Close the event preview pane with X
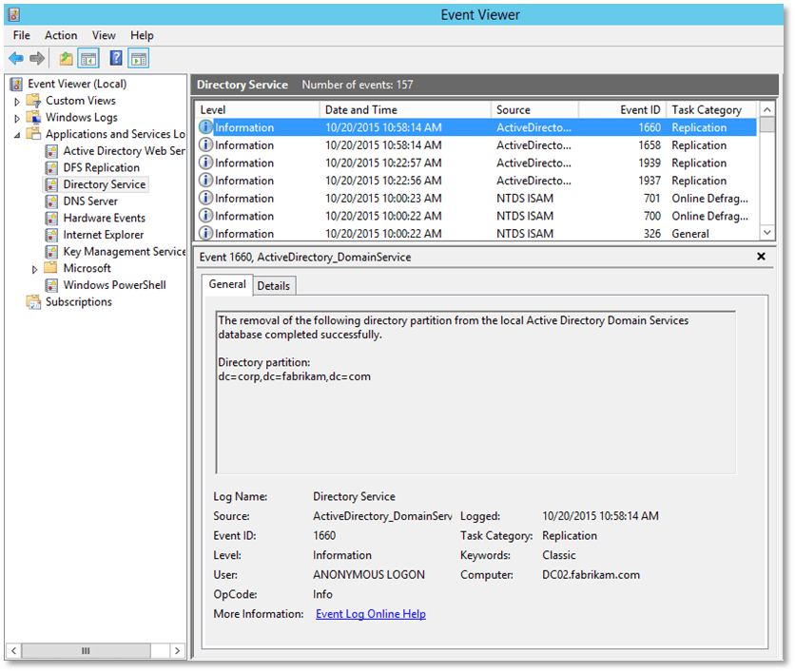The image size is (795, 672). (761, 257)
